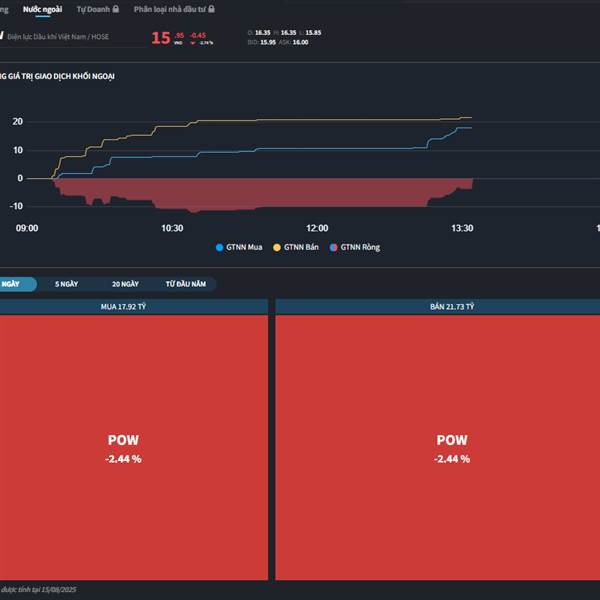Click the MUA 17.92 TỶ header
This screenshot has width=600, height=600.
point(134,307)
